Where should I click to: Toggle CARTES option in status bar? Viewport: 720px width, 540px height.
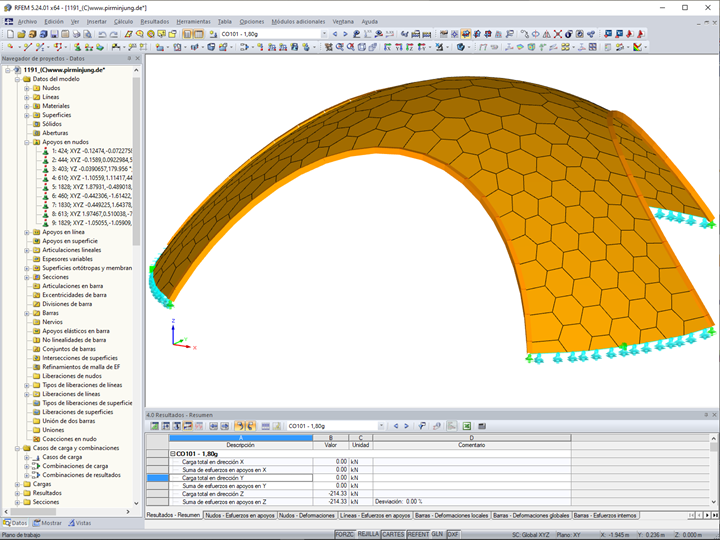(x=393, y=534)
